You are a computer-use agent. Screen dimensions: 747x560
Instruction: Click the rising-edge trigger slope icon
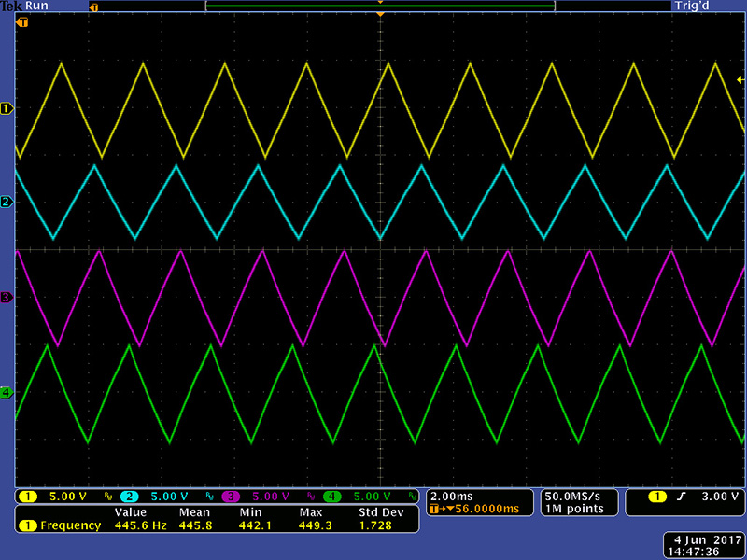pos(680,496)
